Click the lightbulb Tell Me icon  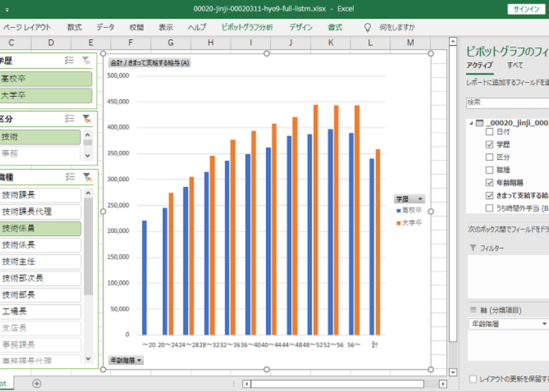(x=367, y=27)
